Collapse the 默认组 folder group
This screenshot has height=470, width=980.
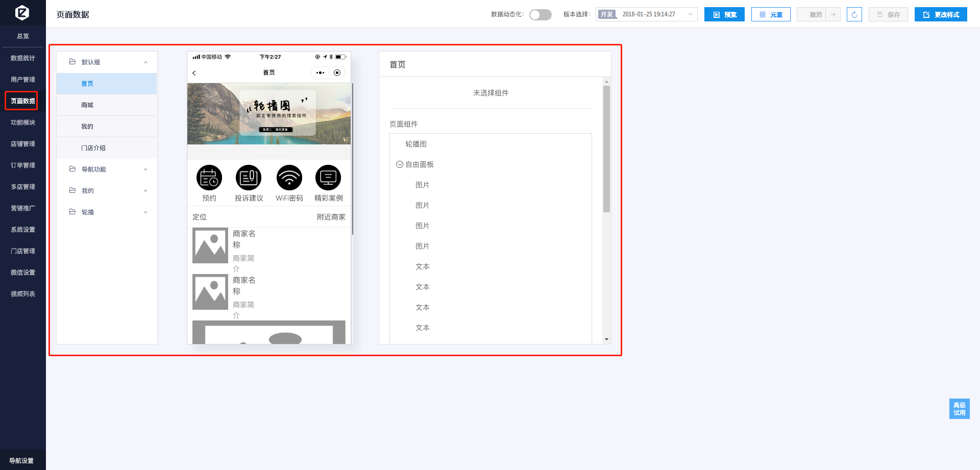pyautogui.click(x=145, y=62)
